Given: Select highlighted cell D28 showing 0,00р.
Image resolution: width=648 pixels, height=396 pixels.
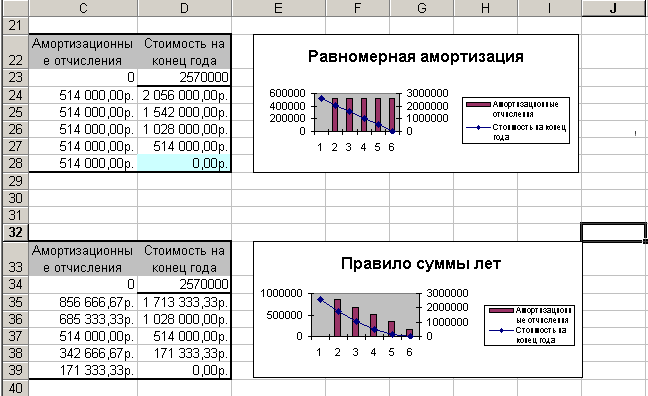Looking at the screenshot, I should coord(184,163).
